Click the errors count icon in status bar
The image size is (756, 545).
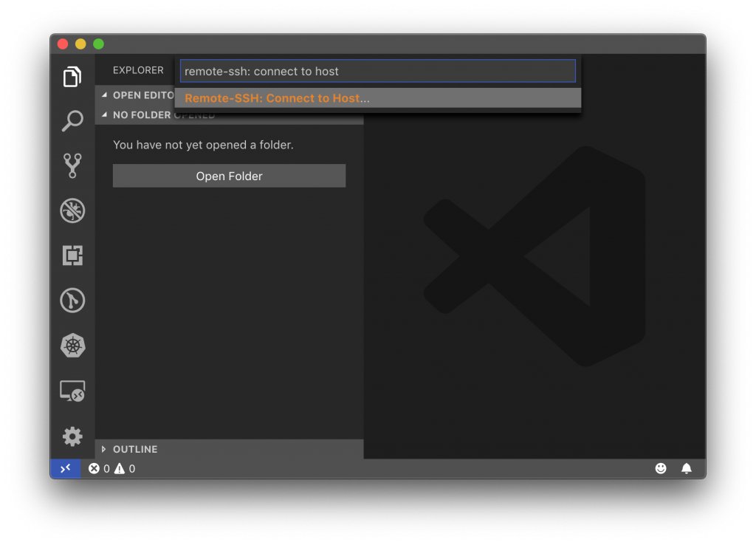(94, 468)
